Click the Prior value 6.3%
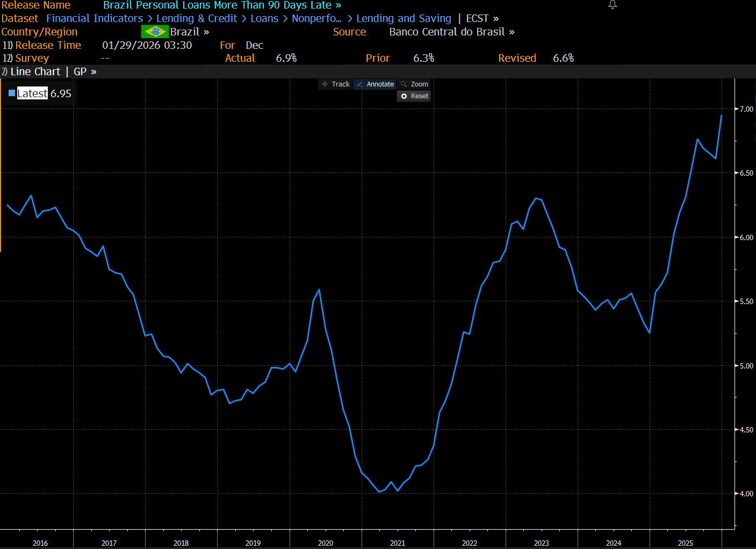 [423, 58]
